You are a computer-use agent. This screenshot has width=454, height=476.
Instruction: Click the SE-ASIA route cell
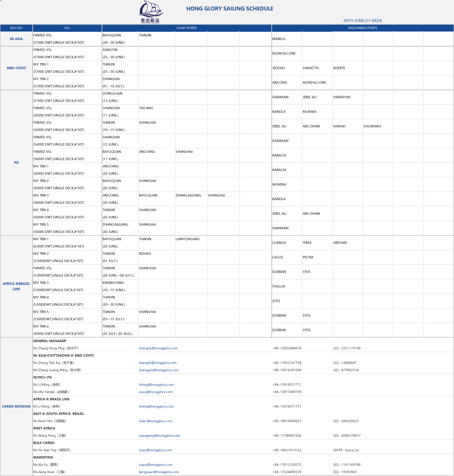tap(16, 39)
